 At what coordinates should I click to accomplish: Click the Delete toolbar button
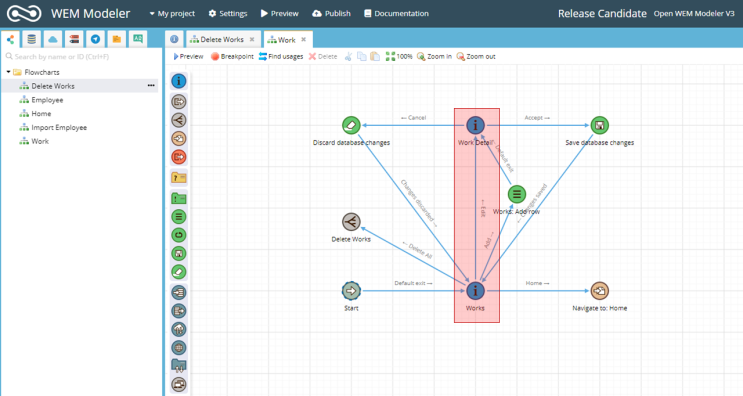point(323,56)
